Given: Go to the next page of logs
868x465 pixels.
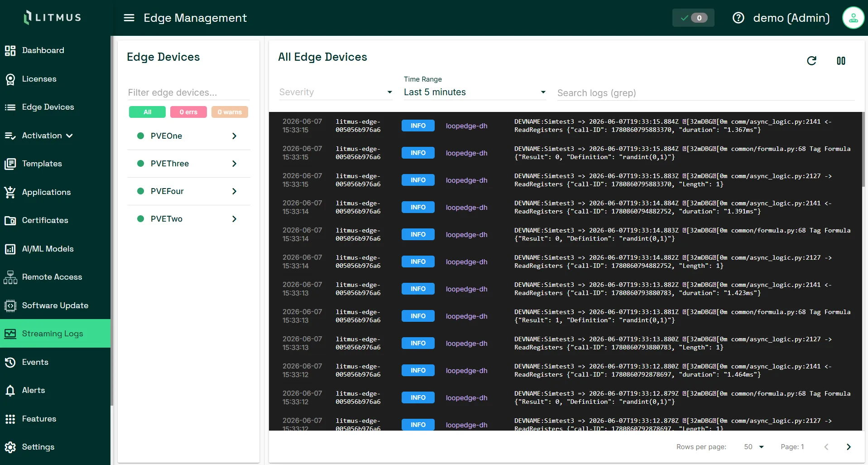Looking at the screenshot, I should pyautogui.click(x=849, y=447).
